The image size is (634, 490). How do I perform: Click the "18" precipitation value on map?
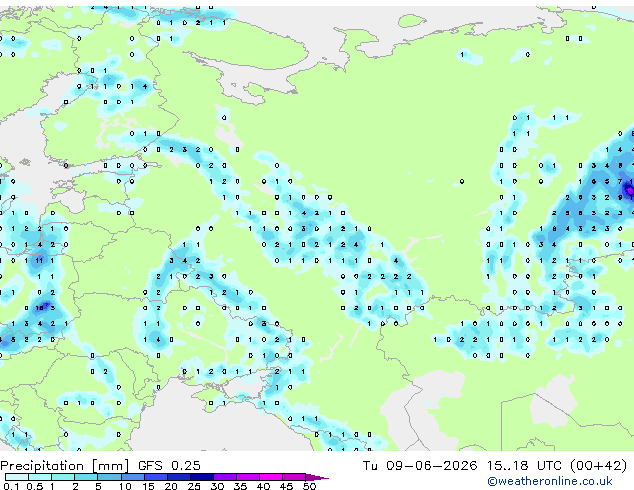click(39, 308)
